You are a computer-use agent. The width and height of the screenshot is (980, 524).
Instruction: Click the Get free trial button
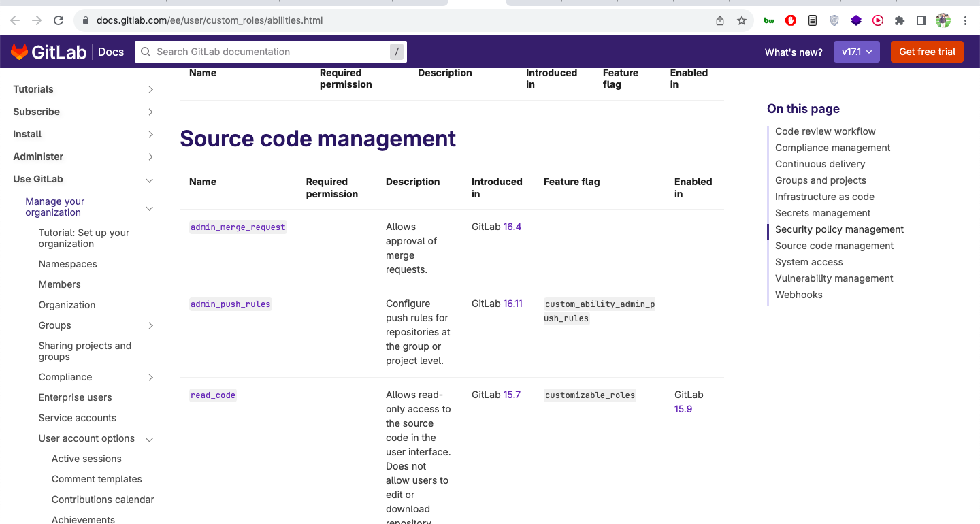(927, 52)
